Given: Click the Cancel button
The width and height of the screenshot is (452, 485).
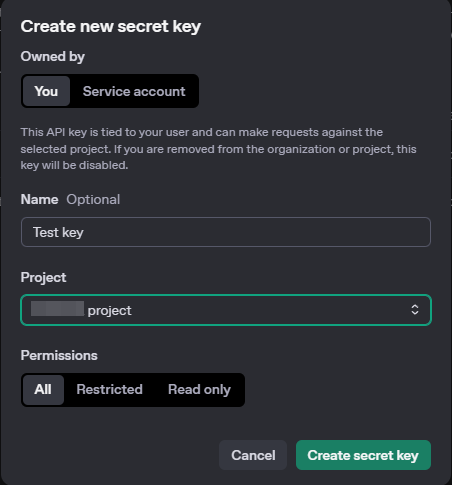Looking at the screenshot, I should 253,455.
